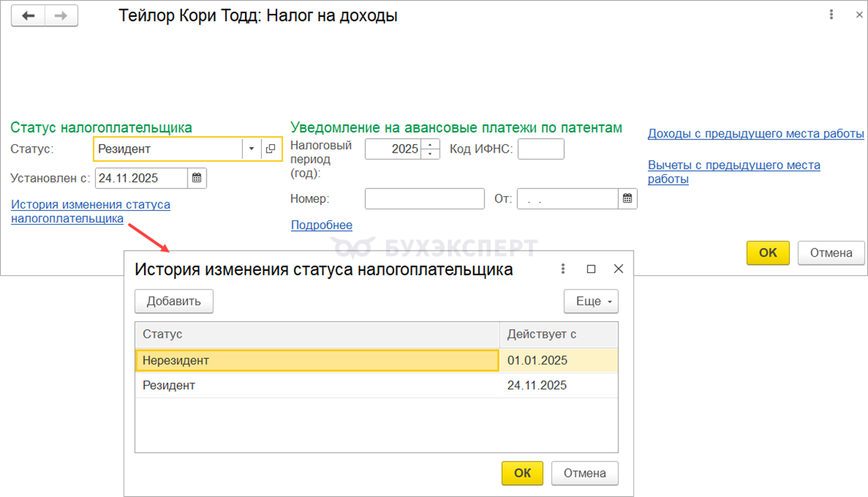Click the Код ИФНС input field
This screenshot has width=868, height=497.
(540, 148)
